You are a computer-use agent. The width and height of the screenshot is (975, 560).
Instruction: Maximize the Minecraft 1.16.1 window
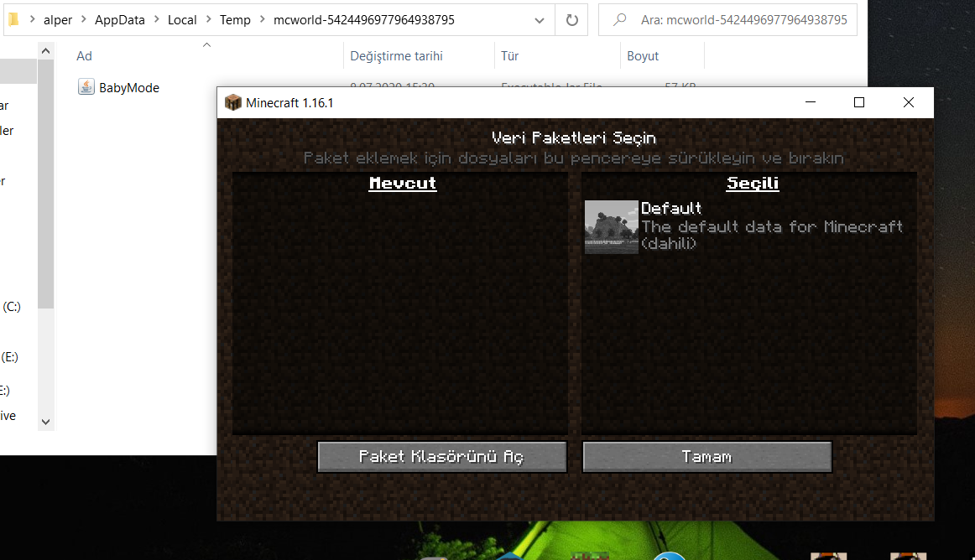point(859,102)
